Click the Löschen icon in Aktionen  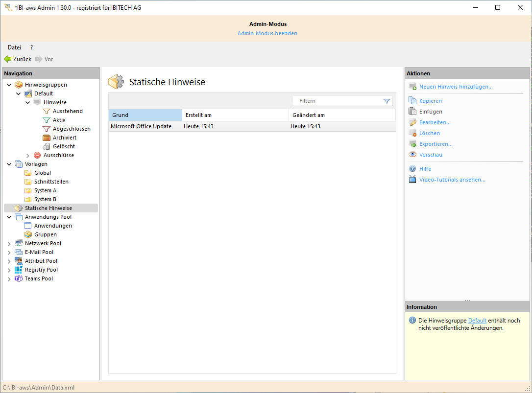[x=412, y=133]
